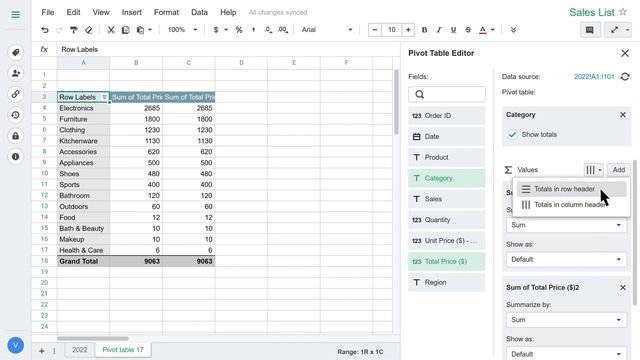Increase decimal places
Viewport: 640px width, 360px height.
pyautogui.click(x=282, y=30)
